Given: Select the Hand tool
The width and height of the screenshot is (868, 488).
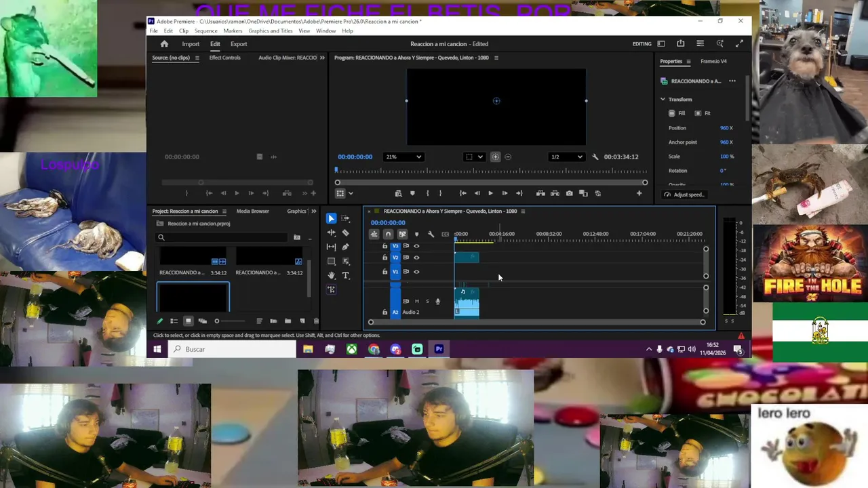Looking at the screenshot, I should click(x=331, y=275).
